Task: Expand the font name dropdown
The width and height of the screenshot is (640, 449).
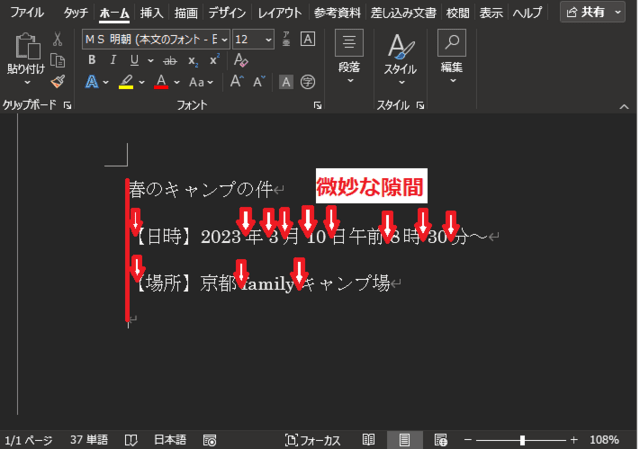Action: [223, 39]
